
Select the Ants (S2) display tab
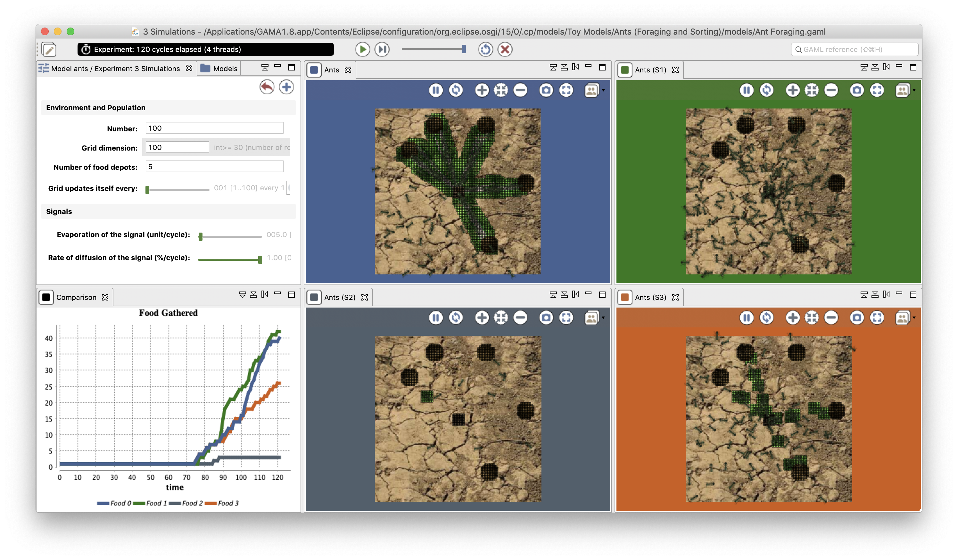point(340,297)
